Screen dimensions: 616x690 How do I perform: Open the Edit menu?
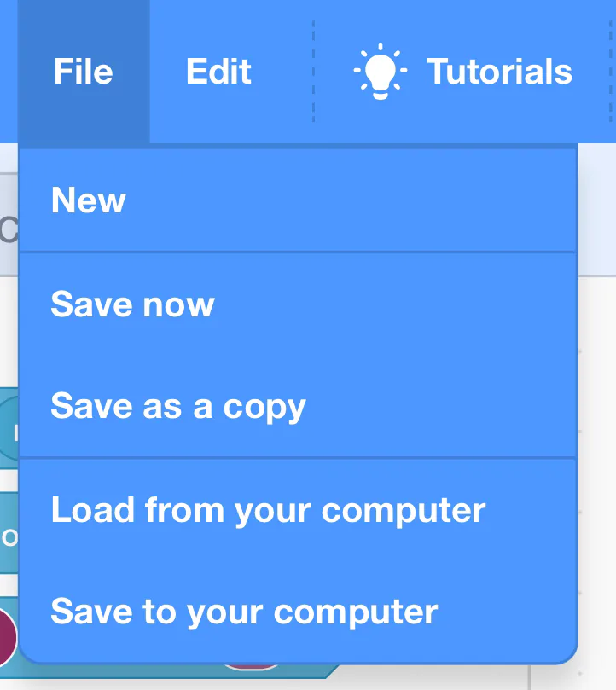click(218, 72)
